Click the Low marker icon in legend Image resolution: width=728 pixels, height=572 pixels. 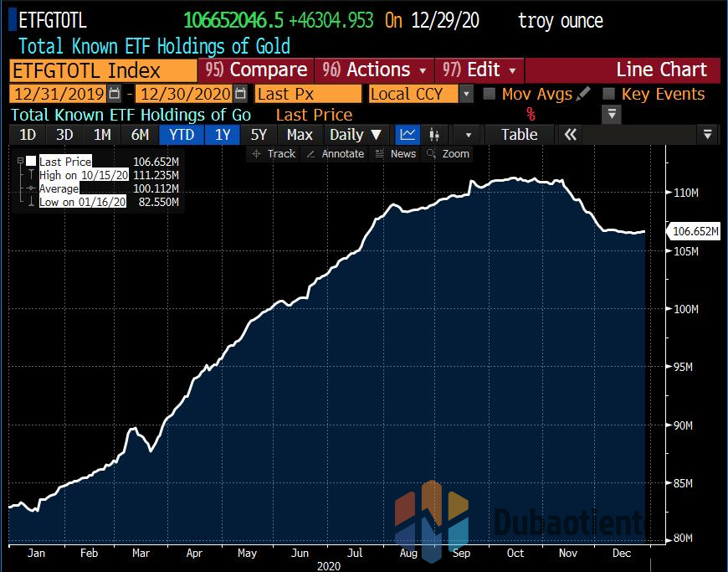pyautogui.click(x=31, y=201)
